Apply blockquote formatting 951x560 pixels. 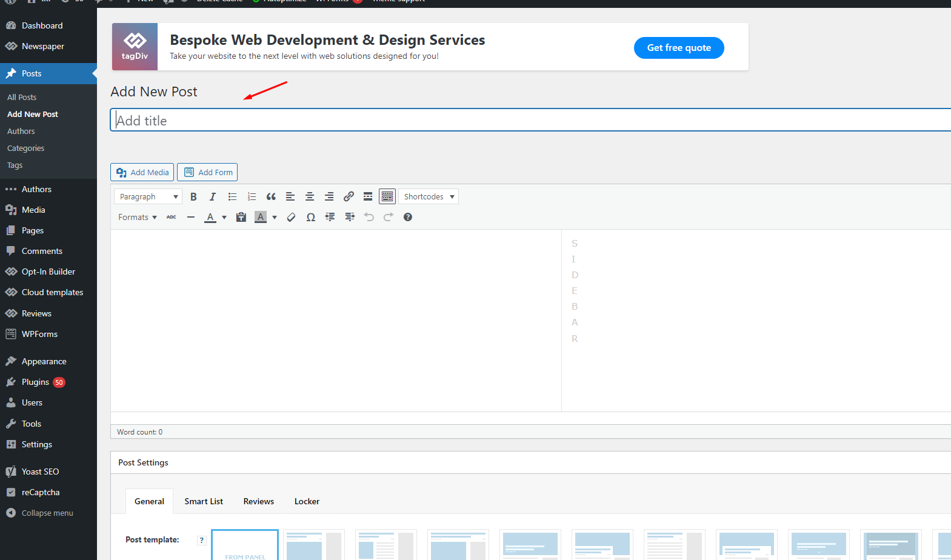click(x=271, y=196)
